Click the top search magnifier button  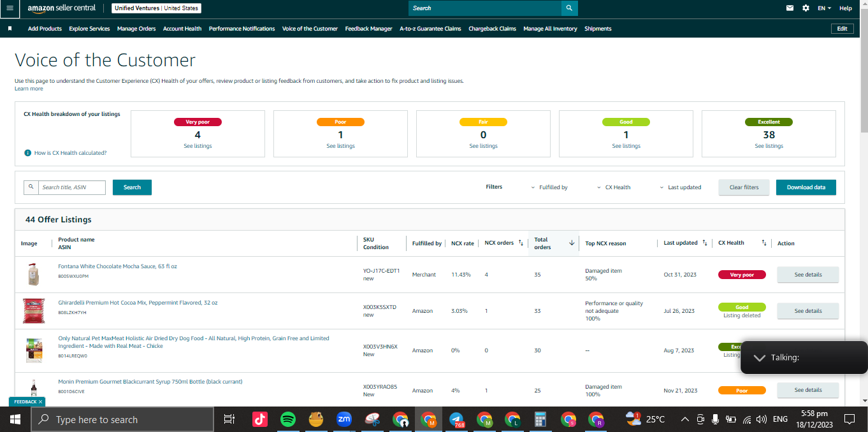pyautogui.click(x=569, y=8)
